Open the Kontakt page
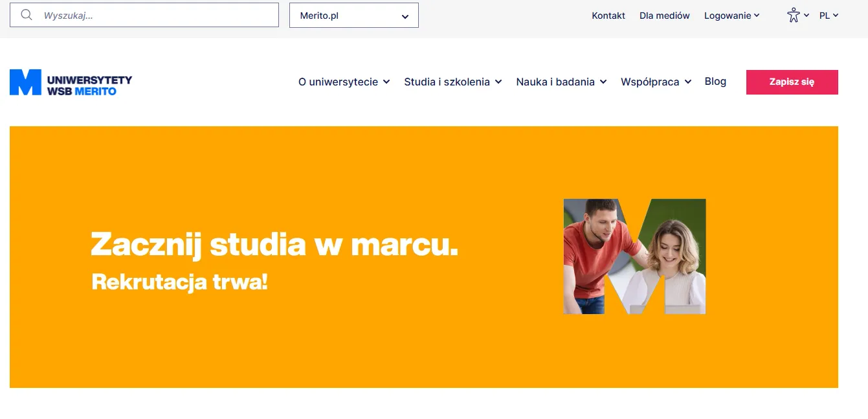 pyautogui.click(x=608, y=15)
